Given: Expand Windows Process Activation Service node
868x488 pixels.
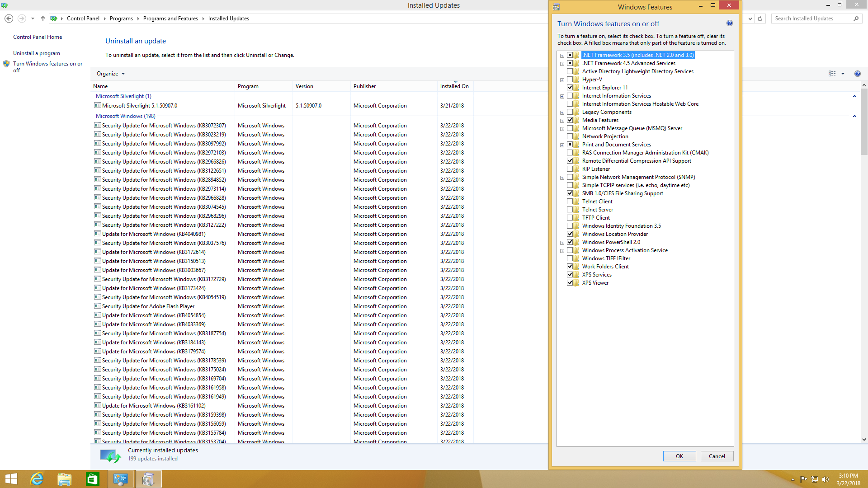Looking at the screenshot, I should pos(562,251).
